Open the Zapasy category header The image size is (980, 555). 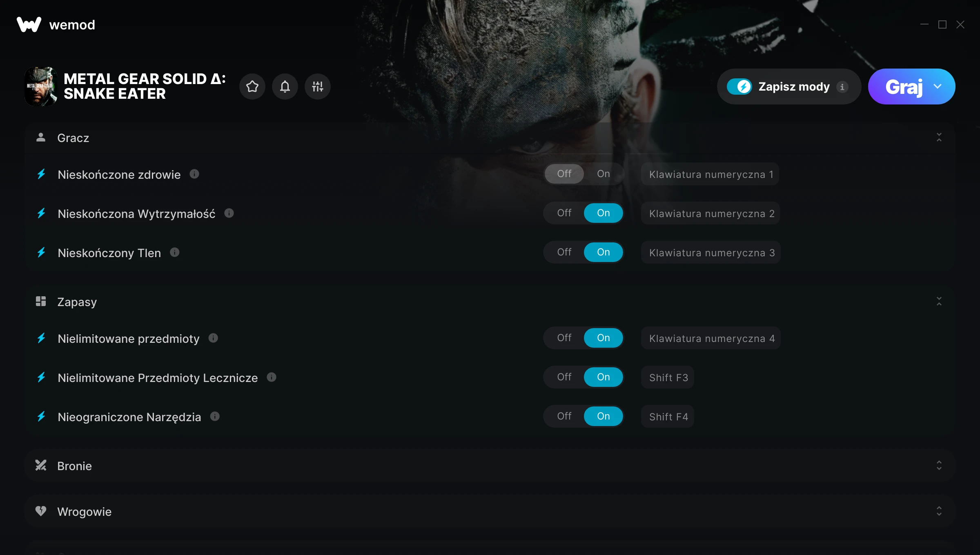490,302
